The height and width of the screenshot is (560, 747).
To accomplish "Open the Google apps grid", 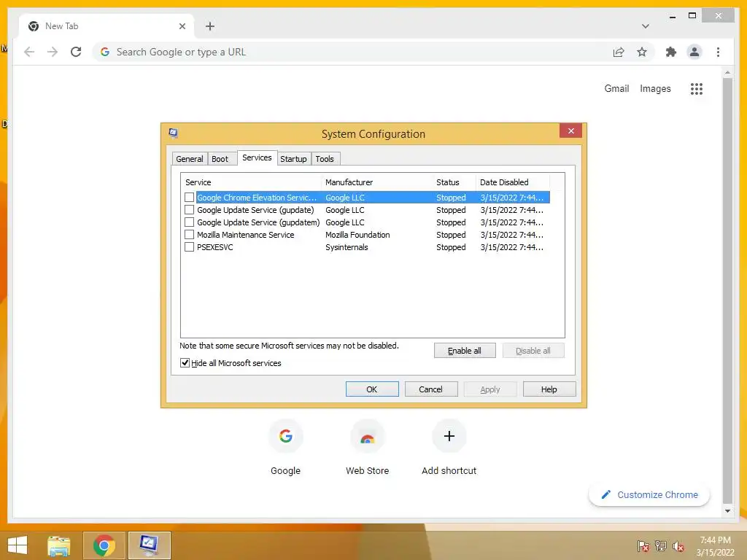I will pyautogui.click(x=697, y=88).
